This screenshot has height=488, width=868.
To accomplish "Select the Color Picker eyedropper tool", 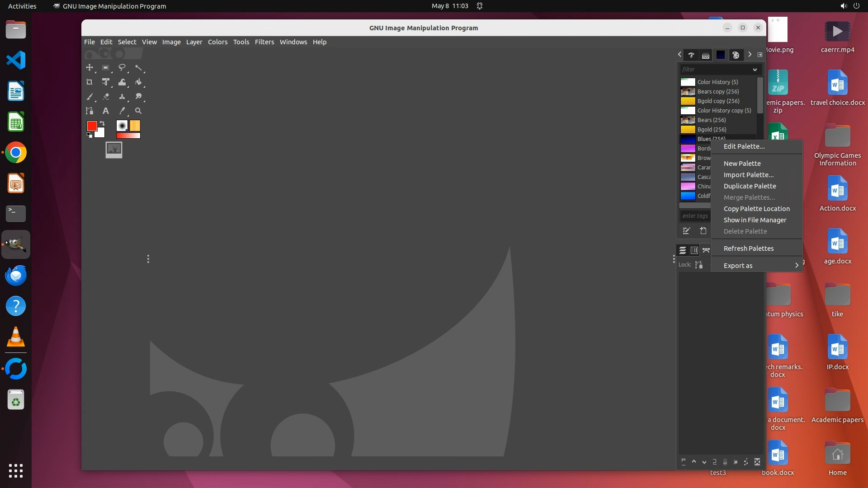I will [x=122, y=111].
